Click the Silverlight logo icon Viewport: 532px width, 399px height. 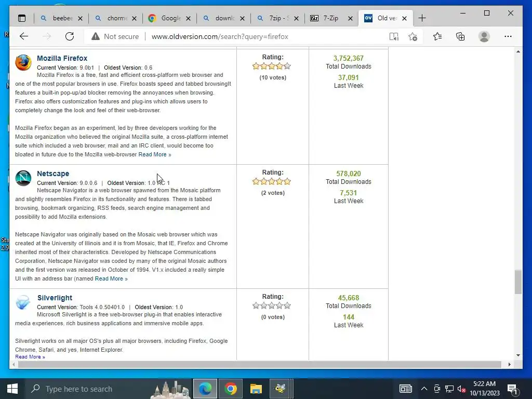[x=23, y=302]
